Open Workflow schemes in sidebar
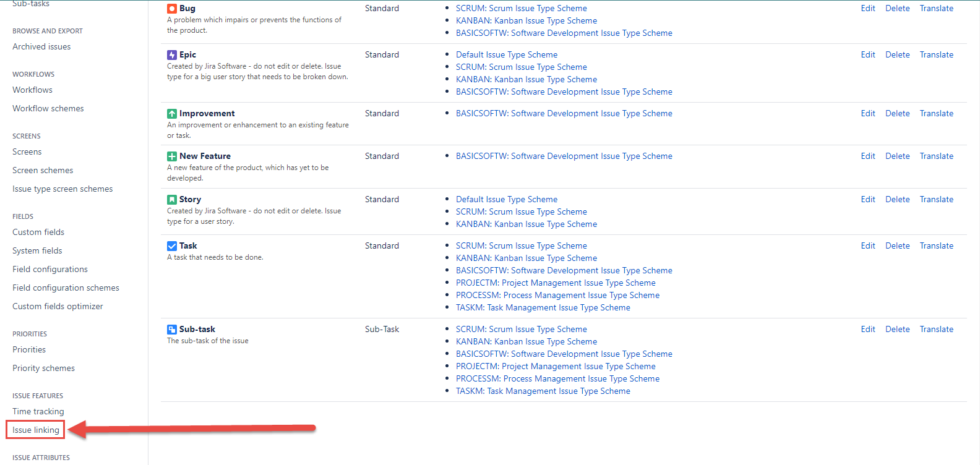Screen dimensions: 980x465 (x=48, y=108)
